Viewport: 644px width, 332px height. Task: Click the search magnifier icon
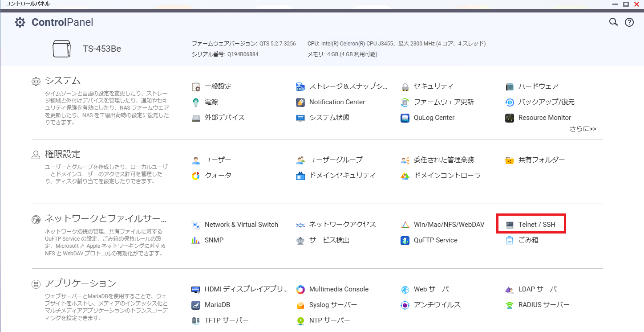(613, 22)
